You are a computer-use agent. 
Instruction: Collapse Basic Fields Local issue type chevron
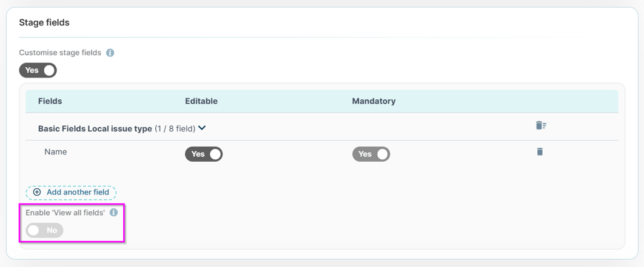pyautogui.click(x=202, y=128)
